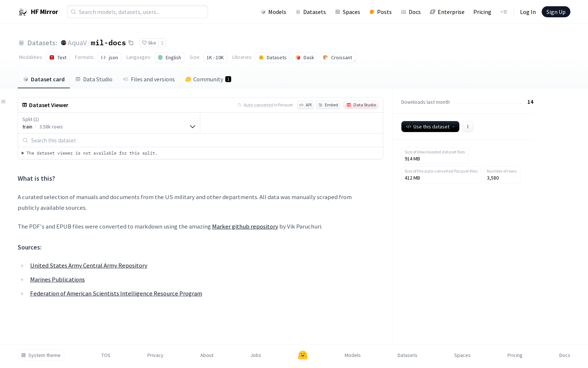Screen dimensions: 588x368
Task: Open the Use this dataset dropdown
Action: [x=430, y=127]
